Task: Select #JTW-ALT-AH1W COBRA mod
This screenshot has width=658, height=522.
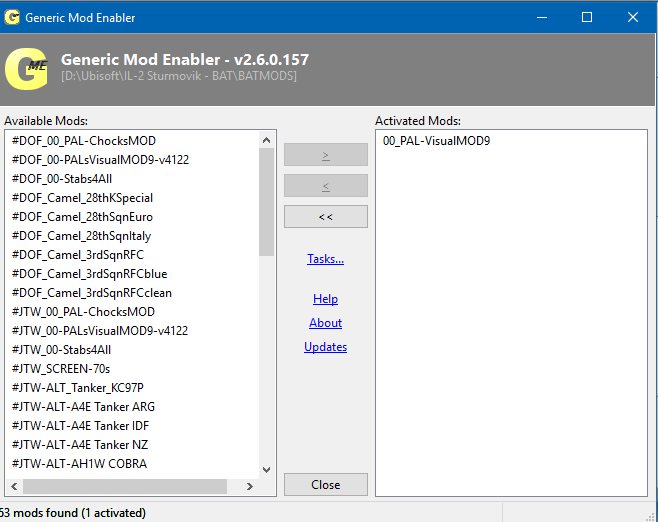Action: pos(79,464)
